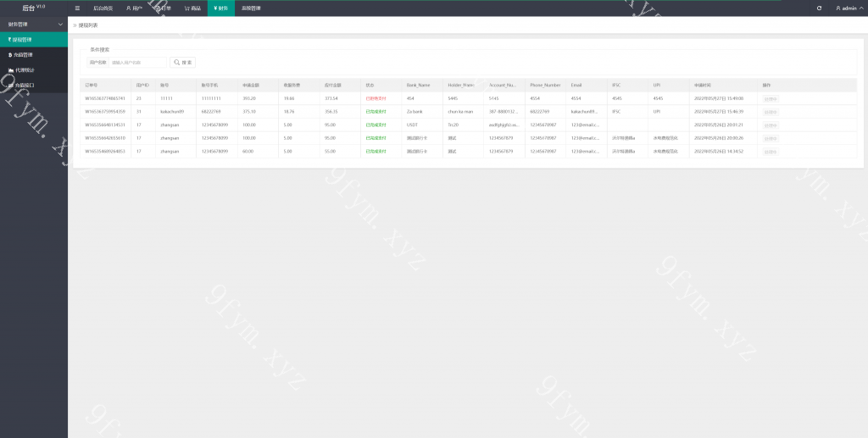
Task: Click order number W165363774865741
Action: coord(105,98)
